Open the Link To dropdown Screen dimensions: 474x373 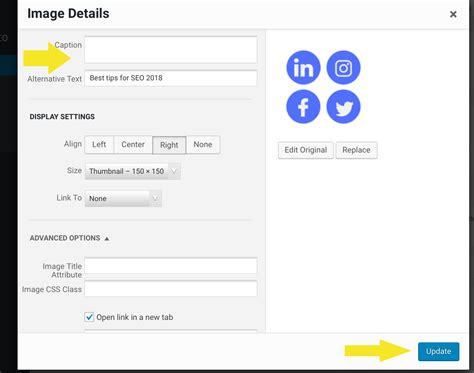tap(123, 199)
